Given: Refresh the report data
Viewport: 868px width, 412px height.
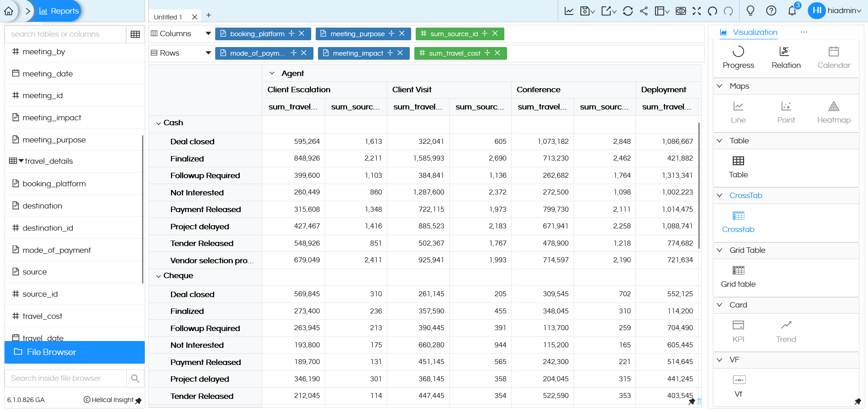Looking at the screenshot, I should coord(628,11).
